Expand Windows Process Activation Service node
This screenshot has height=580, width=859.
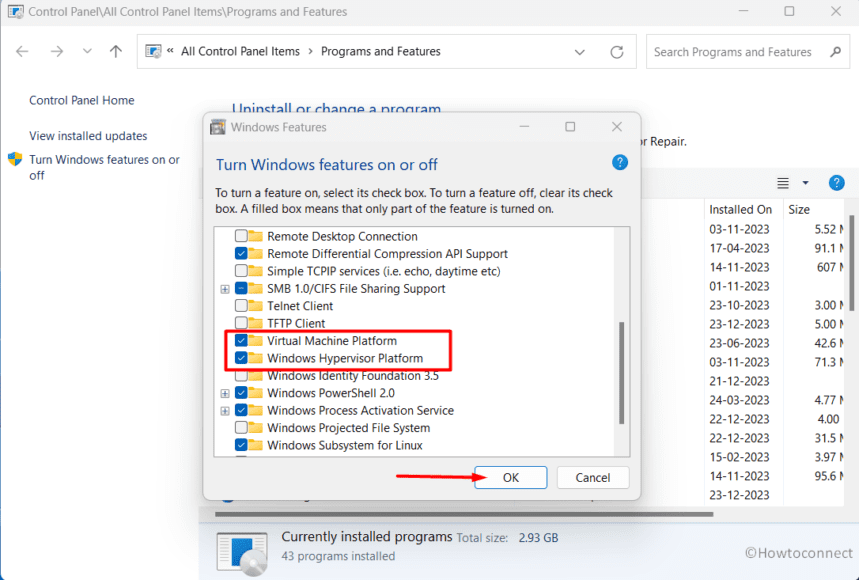click(x=225, y=411)
